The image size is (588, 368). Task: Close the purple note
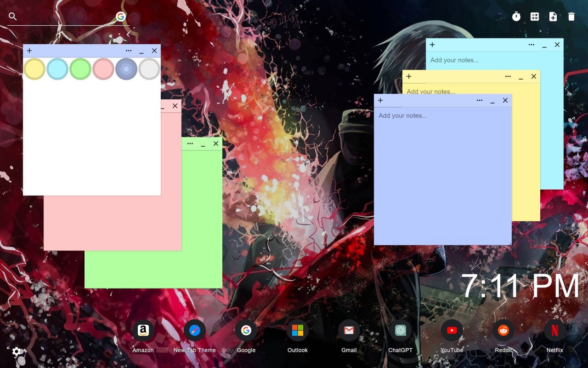point(505,100)
